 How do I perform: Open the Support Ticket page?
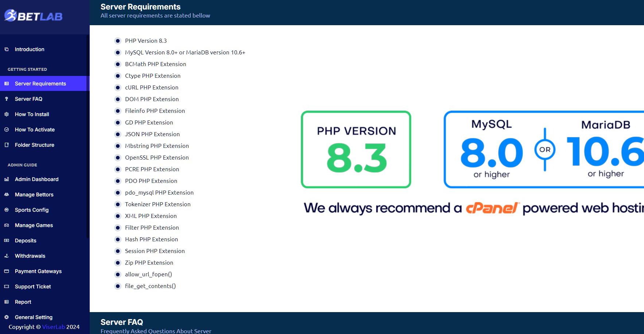pyautogui.click(x=33, y=287)
